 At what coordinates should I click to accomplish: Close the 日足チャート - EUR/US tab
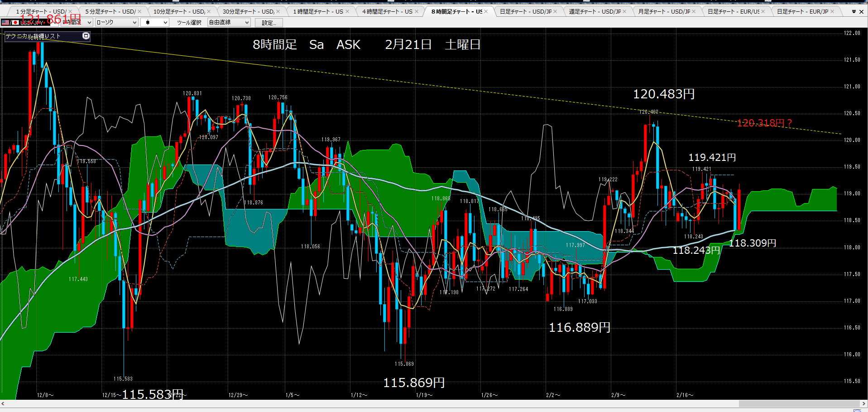(763, 12)
